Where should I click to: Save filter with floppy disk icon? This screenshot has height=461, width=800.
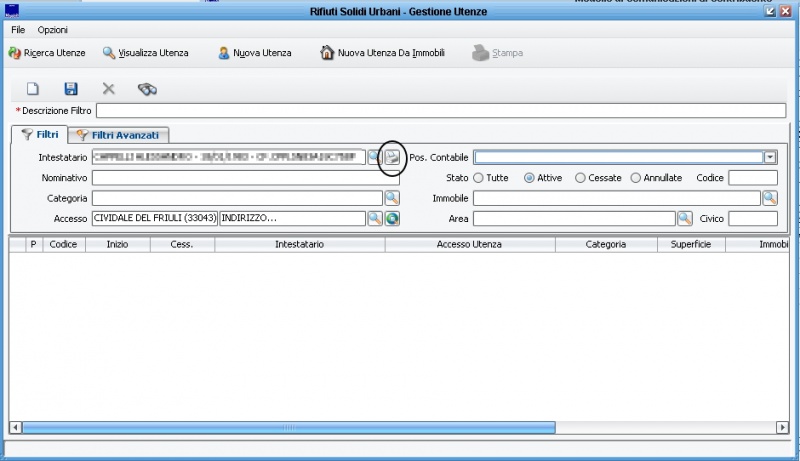71,89
